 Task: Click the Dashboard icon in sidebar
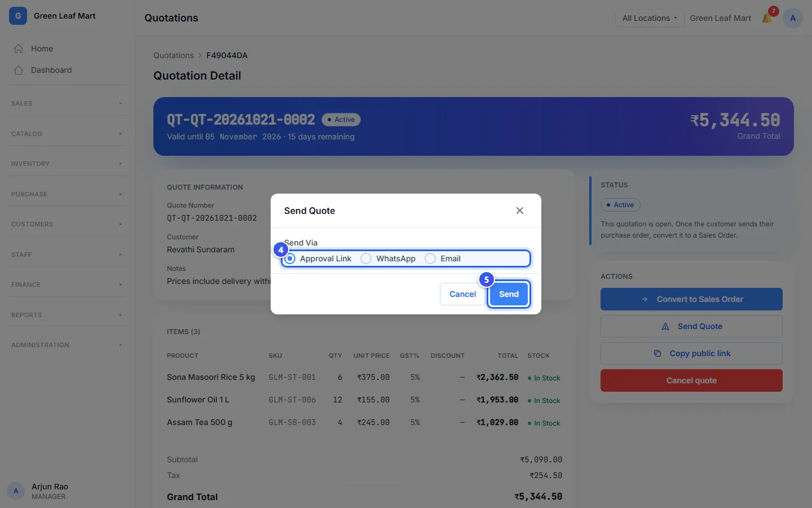click(x=19, y=70)
